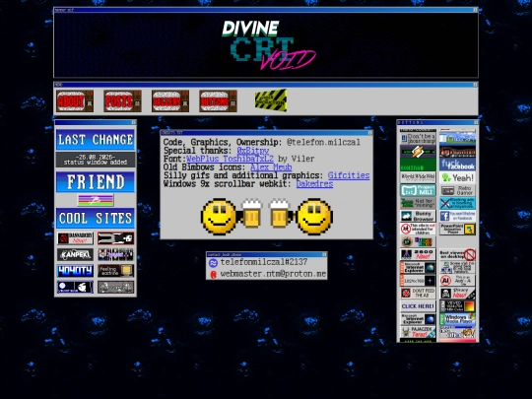Open the 404OTY cool site badge
Image resolution: width=532 pixels, height=399 pixels.
(x=75, y=271)
